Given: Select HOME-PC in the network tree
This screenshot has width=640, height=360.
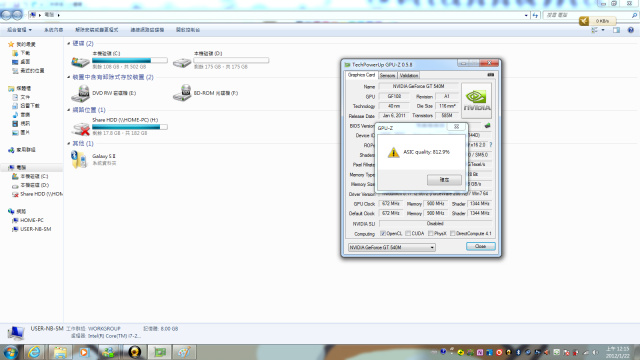Looking at the screenshot, I should (x=31, y=220).
